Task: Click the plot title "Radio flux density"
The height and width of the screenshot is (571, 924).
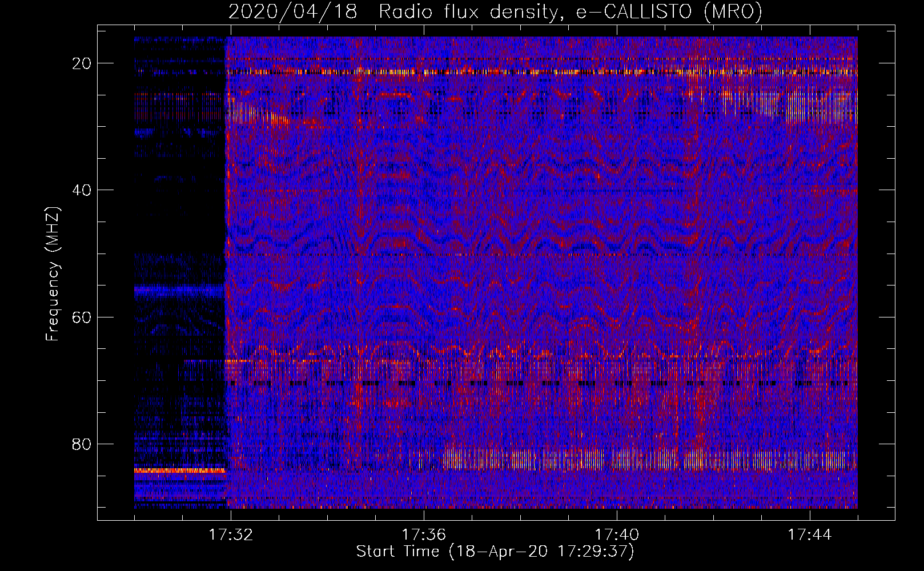Action: tap(468, 11)
